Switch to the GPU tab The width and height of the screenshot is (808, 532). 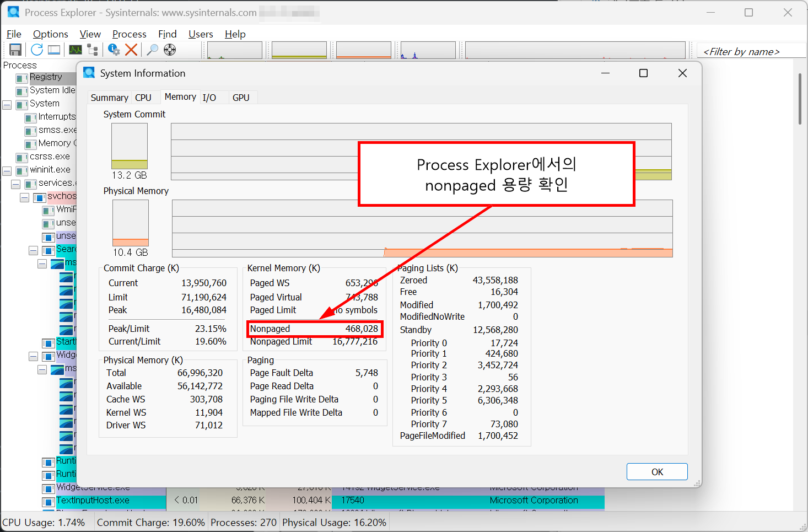[241, 98]
